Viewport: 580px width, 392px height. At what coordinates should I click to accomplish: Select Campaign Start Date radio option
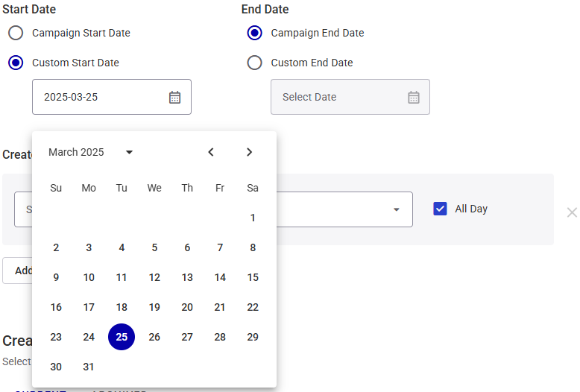click(16, 33)
